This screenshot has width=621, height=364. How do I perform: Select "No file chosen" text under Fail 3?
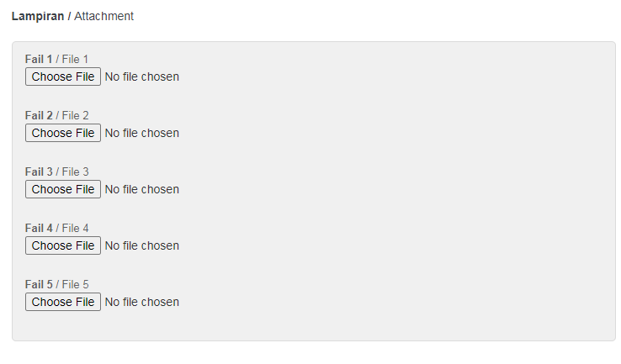(141, 189)
